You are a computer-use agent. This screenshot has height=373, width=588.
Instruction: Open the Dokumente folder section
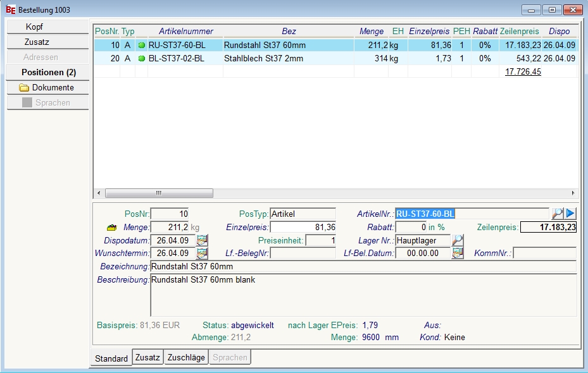click(47, 88)
